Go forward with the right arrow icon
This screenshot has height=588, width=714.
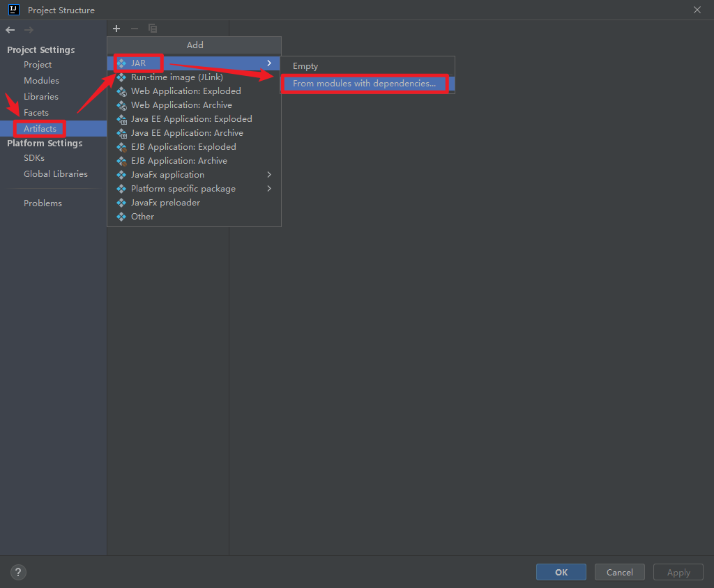(x=29, y=30)
